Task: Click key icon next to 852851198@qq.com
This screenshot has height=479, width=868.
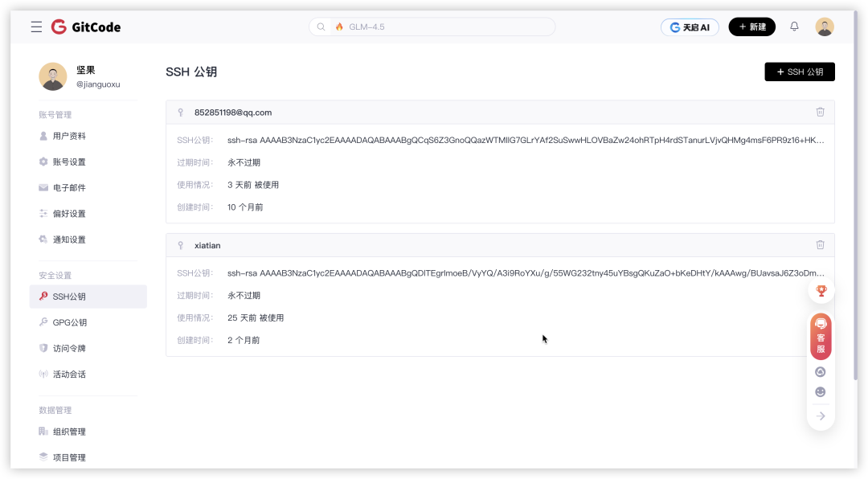Action: [181, 113]
